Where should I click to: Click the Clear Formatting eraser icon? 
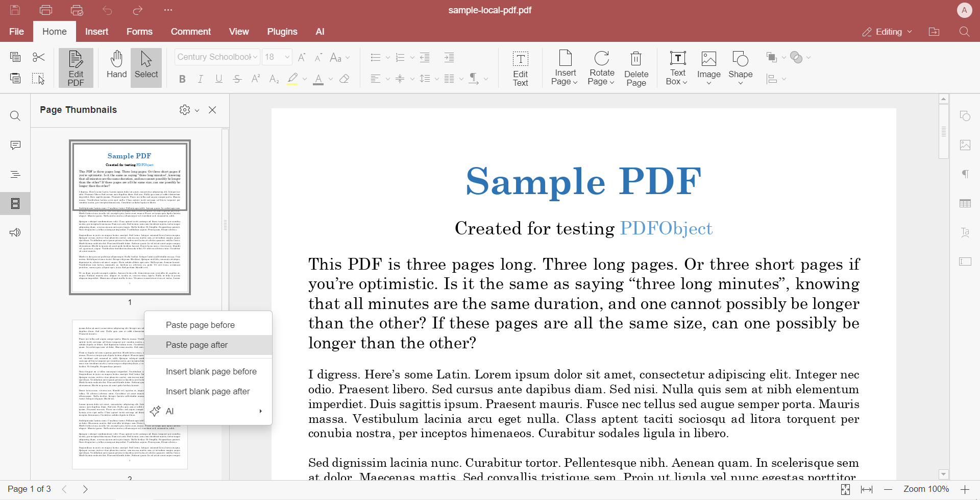(x=345, y=79)
